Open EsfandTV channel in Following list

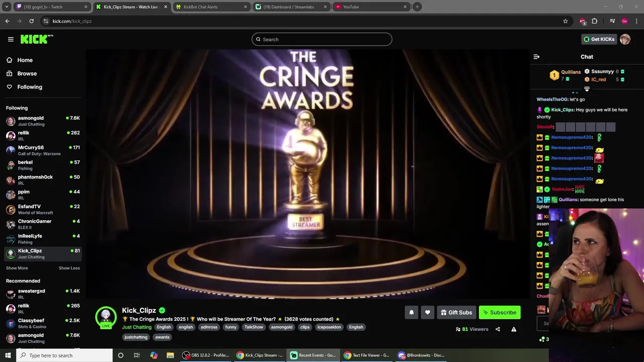(x=43, y=209)
